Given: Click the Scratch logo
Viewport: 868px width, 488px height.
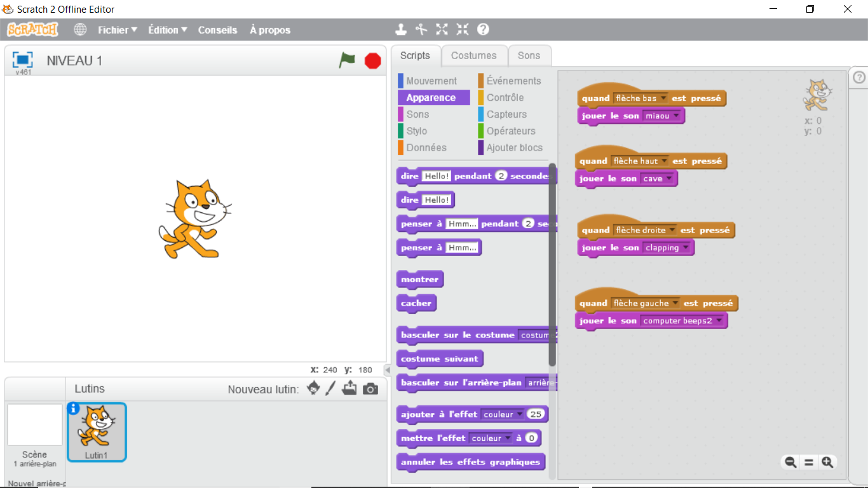Looking at the screenshot, I should (32, 29).
